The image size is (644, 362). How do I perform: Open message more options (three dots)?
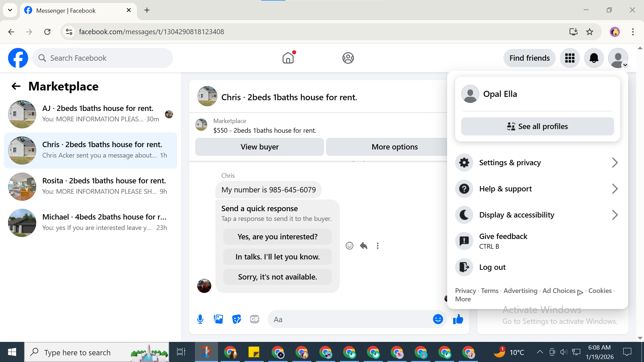[x=378, y=246]
